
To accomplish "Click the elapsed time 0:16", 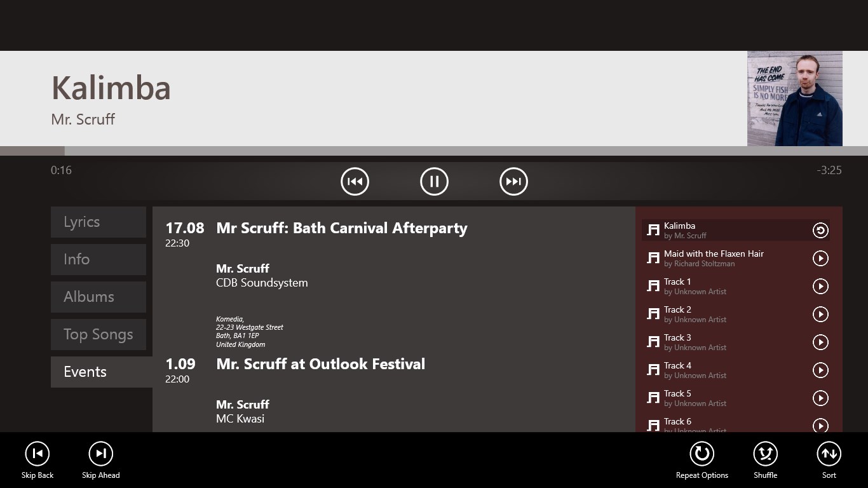I will [x=61, y=170].
